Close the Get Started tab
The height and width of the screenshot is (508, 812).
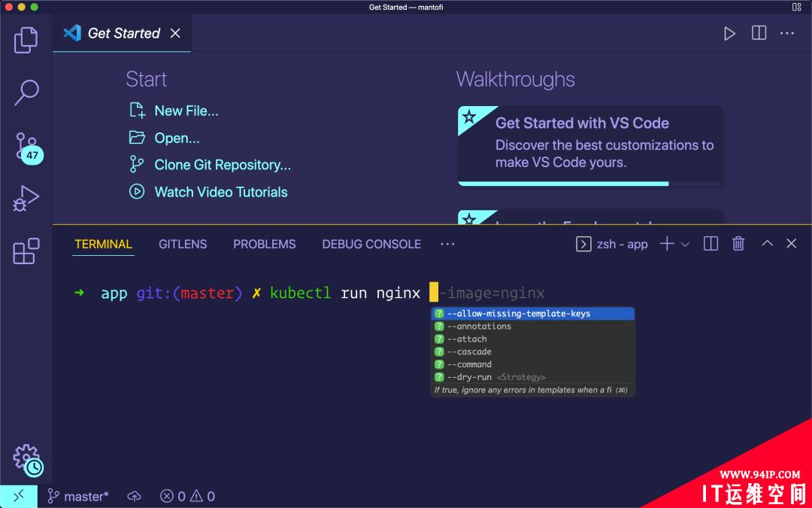175,33
